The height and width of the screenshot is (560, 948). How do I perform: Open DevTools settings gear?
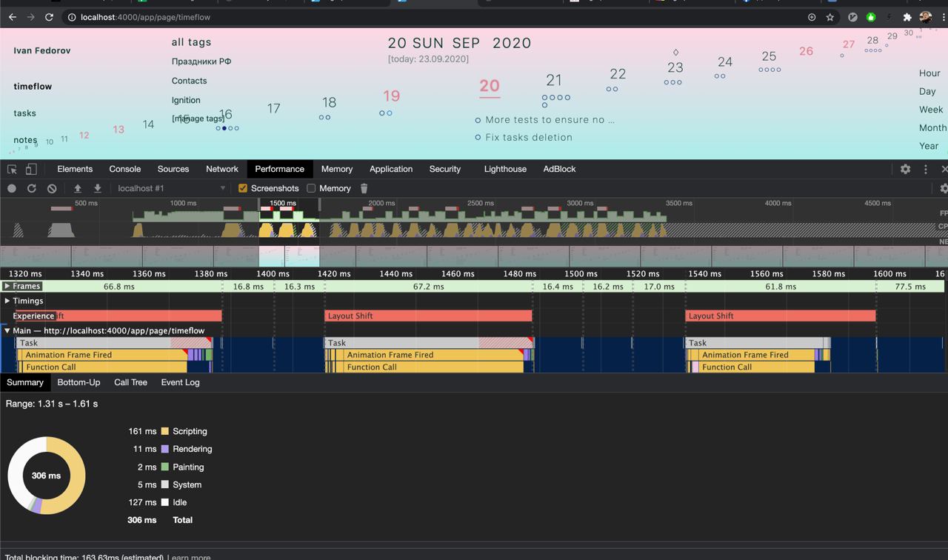[x=905, y=170]
